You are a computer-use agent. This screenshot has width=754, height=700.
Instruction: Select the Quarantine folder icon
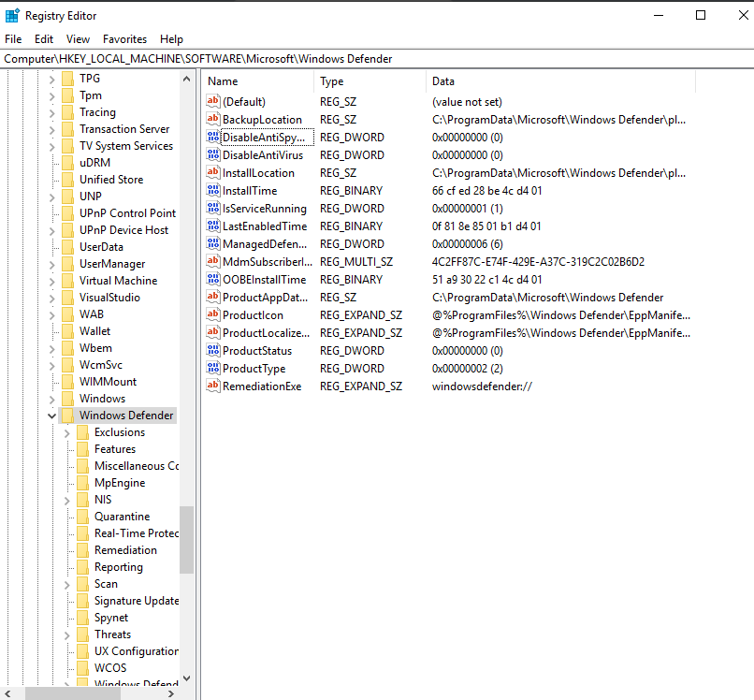click(x=82, y=517)
